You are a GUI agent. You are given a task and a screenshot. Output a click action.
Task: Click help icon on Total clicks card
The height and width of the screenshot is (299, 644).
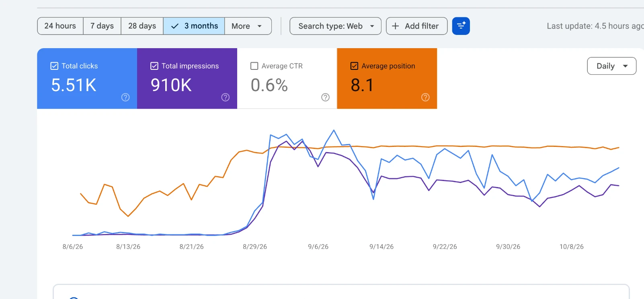(125, 97)
